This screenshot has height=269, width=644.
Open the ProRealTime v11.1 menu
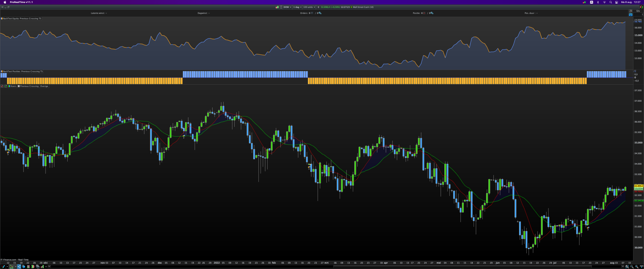(x=21, y=2)
